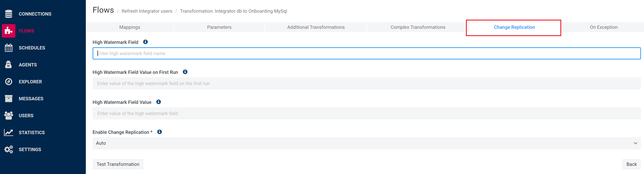Expand the Enable Change Replication dropdown
This screenshot has width=644, height=174.
[366, 143]
